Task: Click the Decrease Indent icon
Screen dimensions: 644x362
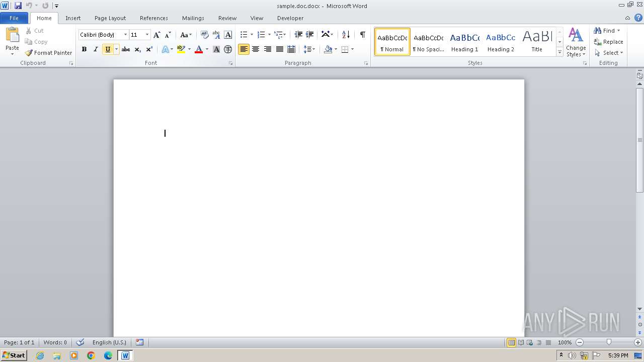Action: point(298,35)
